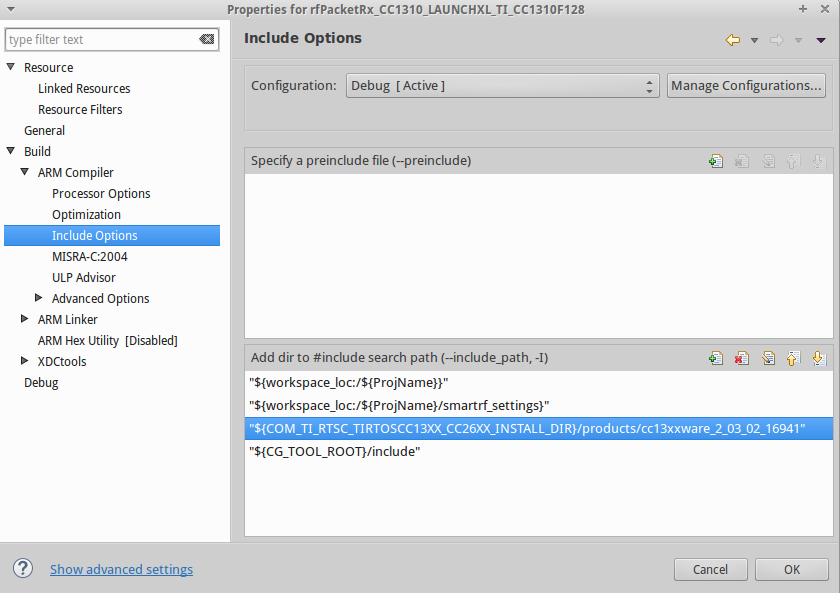
Task: Delete the selected include path
Action: point(741,358)
